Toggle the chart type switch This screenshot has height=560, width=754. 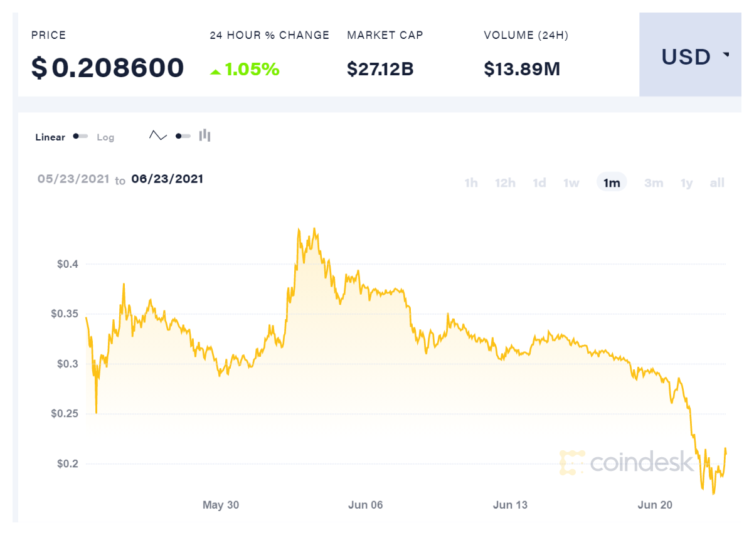pyautogui.click(x=182, y=136)
